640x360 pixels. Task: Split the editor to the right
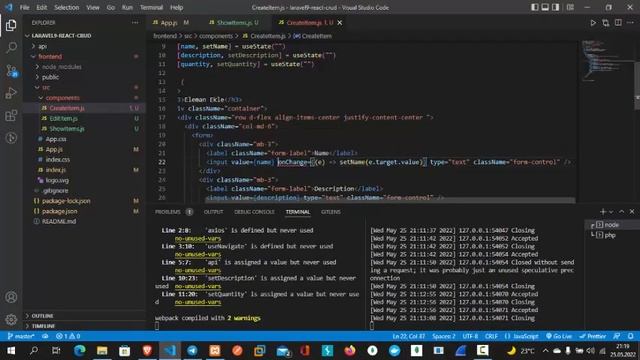pyautogui.click(x=618, y=23)
